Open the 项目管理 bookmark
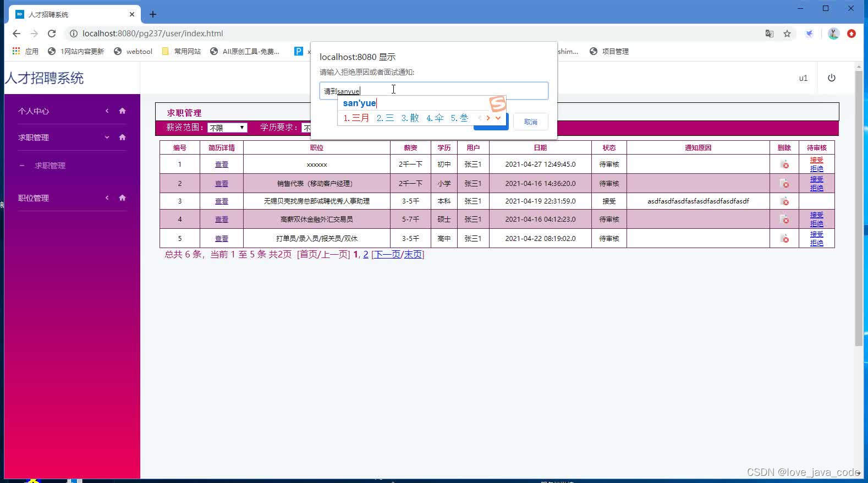Viewport: 868px width, 483px height. [x=609, y=51]
